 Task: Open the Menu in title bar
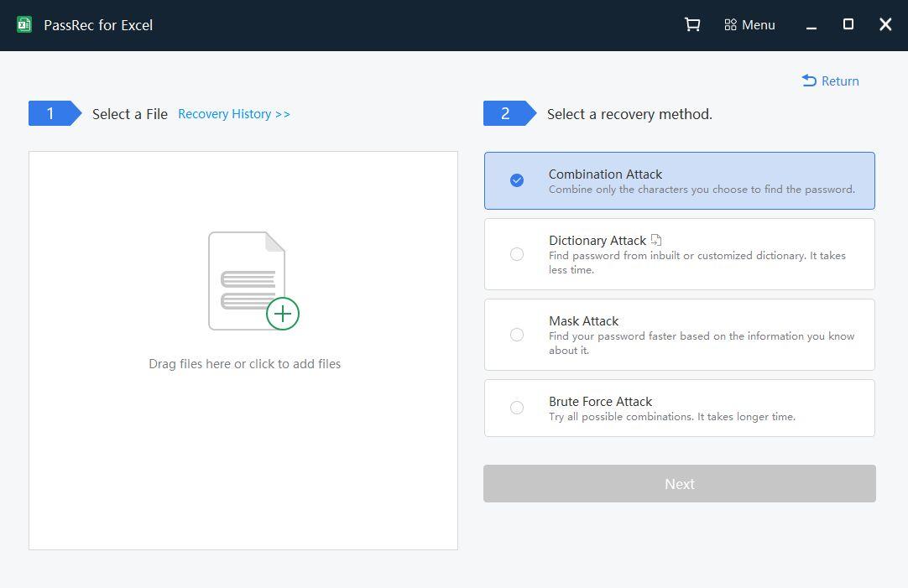pos(749,25)
